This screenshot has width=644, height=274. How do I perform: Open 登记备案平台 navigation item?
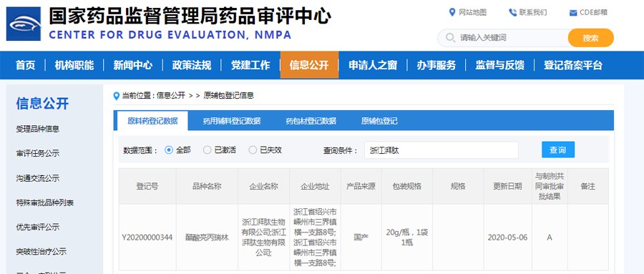click(573, 65)
